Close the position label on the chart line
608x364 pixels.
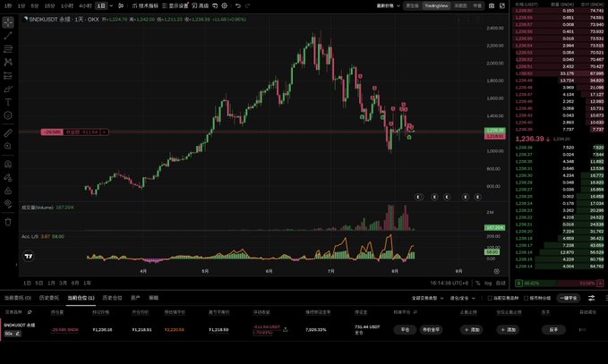click(x=104, y=132)
